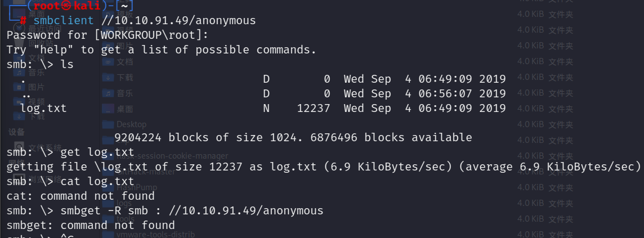
Task: Click the log.txt filename in ls output
Action: tap(43, 109)
